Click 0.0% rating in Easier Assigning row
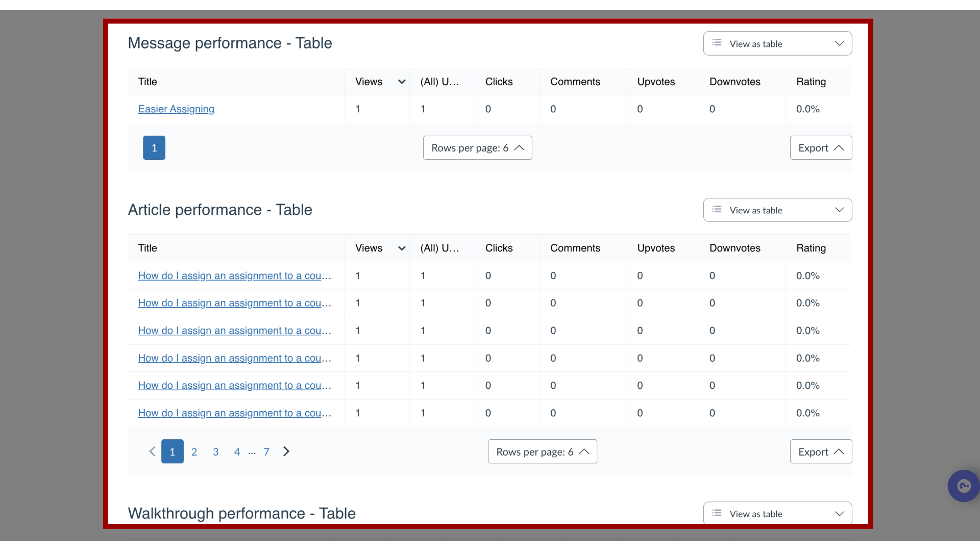 pos(807,109)
